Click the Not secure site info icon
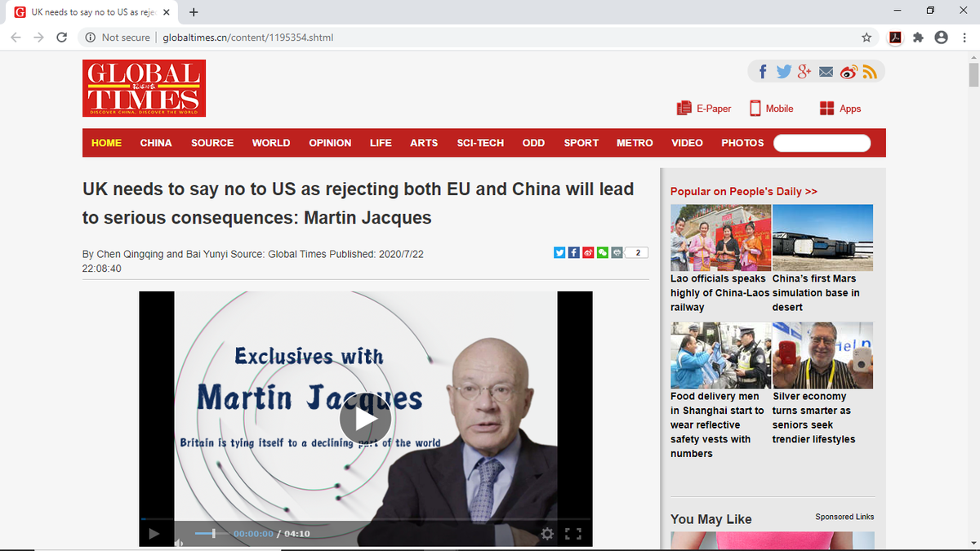This screenshot has height=551, width=980. pyautogui.click(x=89, y=38)
